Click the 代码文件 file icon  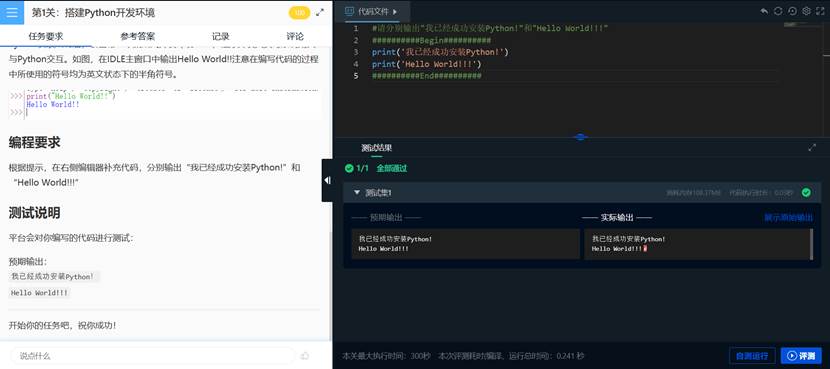click(349, 11)
